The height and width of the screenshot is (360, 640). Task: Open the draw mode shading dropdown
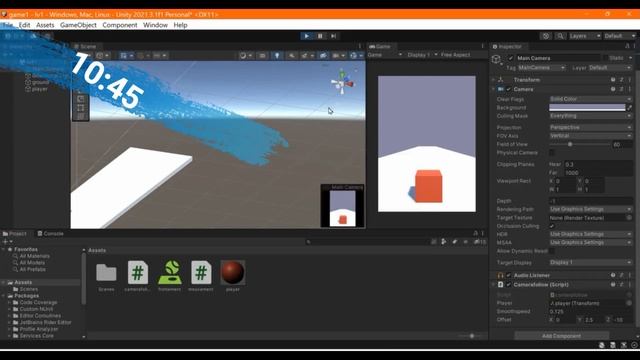click(x=245, y=56)
